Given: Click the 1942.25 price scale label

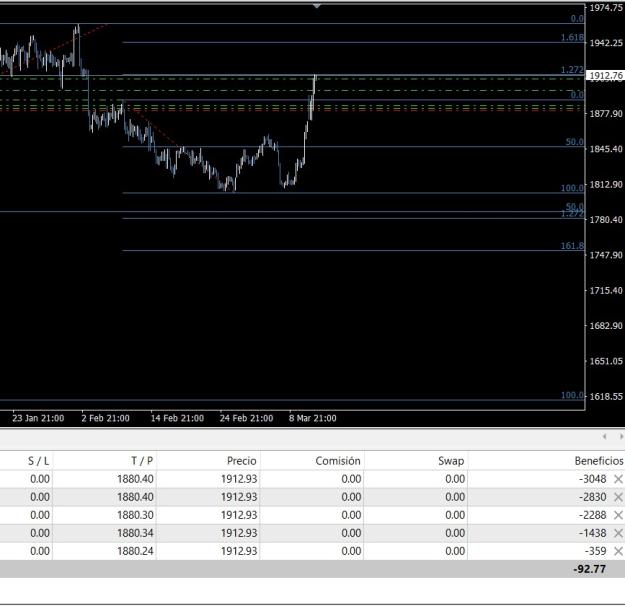Looking at the screenshot, I should point(606,43).
